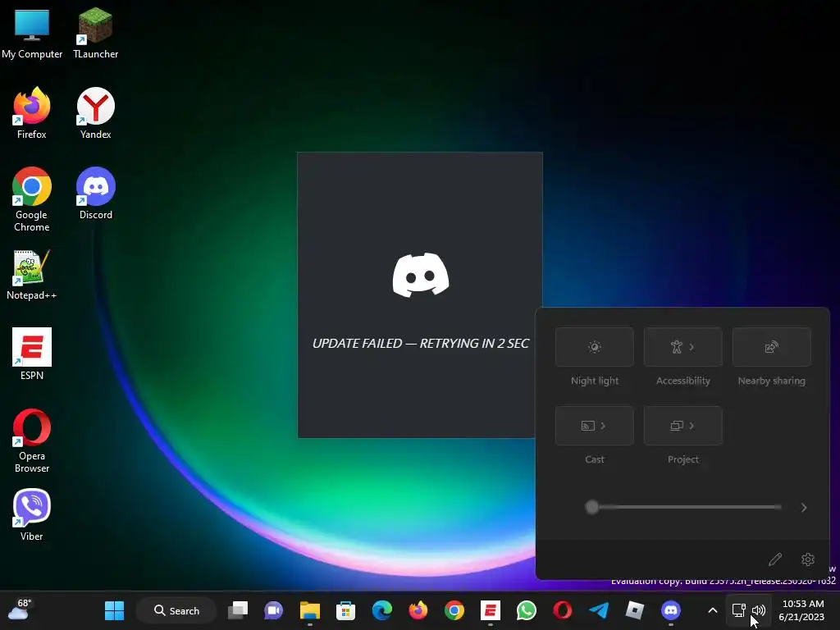Launch TLauncher from desktop
Image resolution: width=840 pixels, height=630 pixels.
click(95, 34)
